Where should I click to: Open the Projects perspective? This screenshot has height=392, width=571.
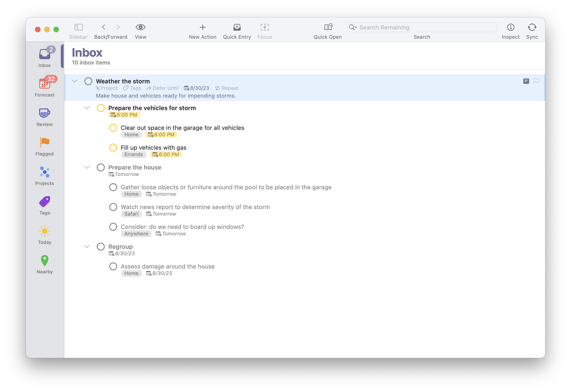click(x=44, y=176)
